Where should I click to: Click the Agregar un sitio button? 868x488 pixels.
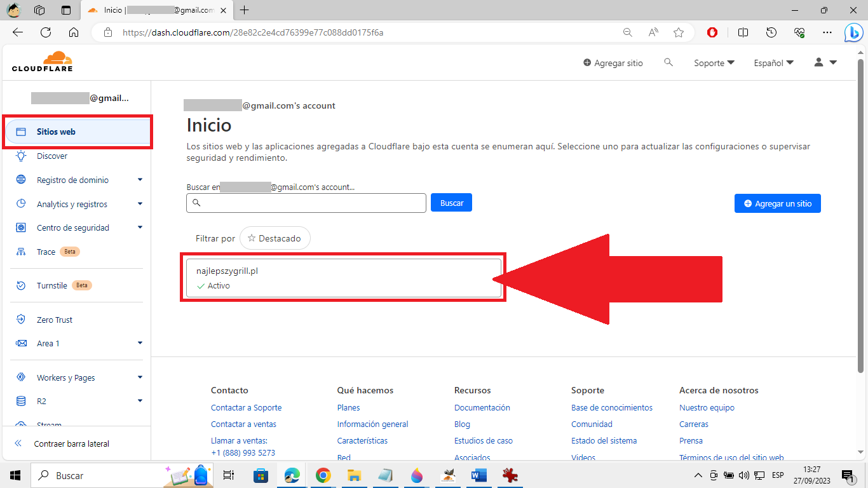777,203
